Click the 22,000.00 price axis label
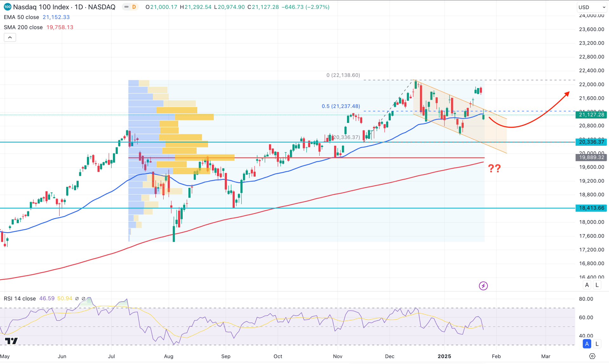 pos(592,84)
